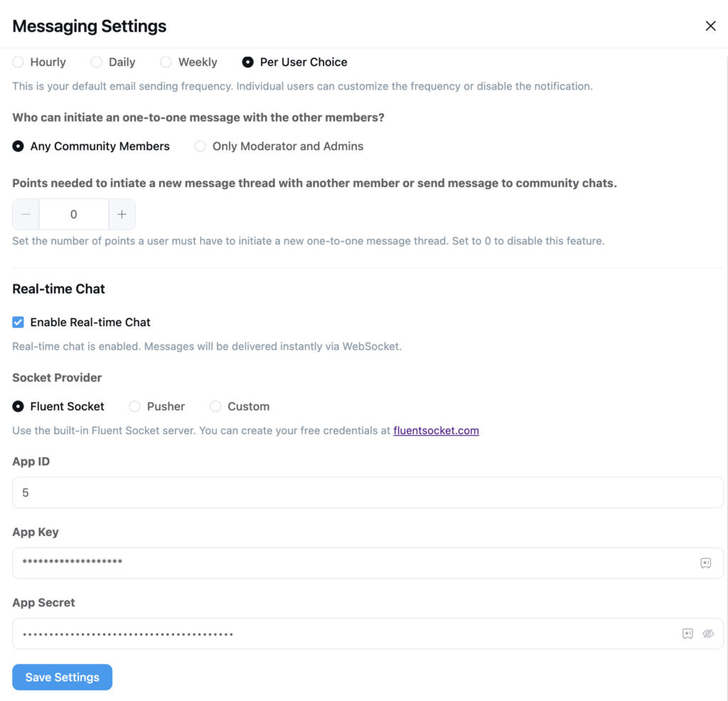This screenshot has height=701, width=728.
Task: Choose Weekly email frequency option
Action: [166, 63]
